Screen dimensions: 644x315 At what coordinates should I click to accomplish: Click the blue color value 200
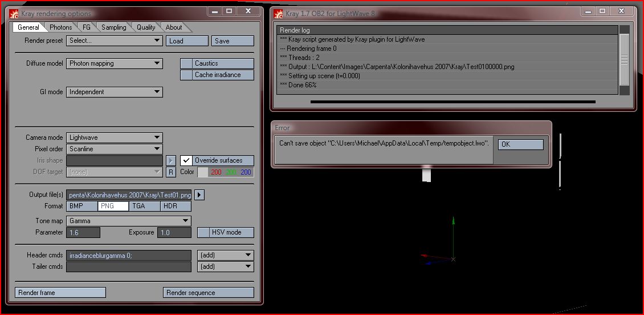(246, 172)
